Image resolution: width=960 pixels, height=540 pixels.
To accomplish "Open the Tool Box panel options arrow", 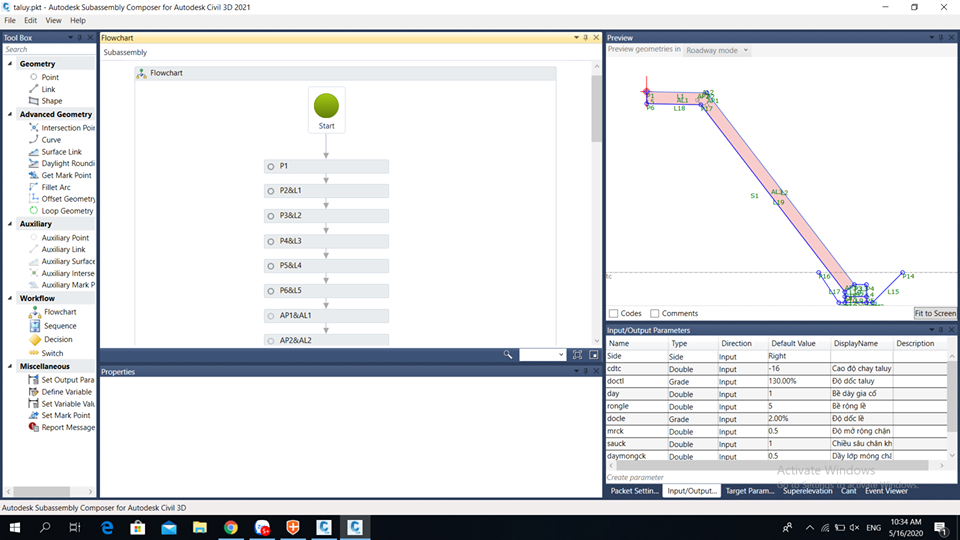I will [x=70, y=38].
